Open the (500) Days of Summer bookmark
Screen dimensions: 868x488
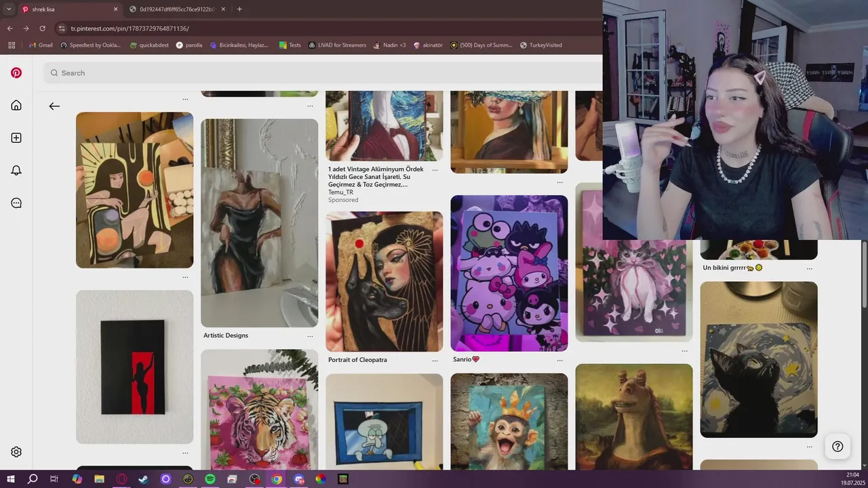481,45
